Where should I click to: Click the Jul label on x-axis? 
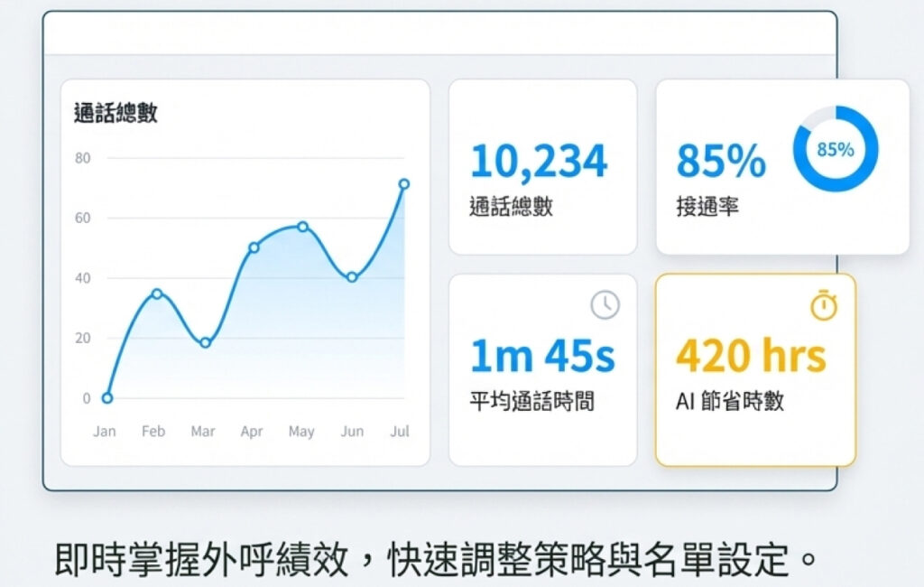coord(399,432)
